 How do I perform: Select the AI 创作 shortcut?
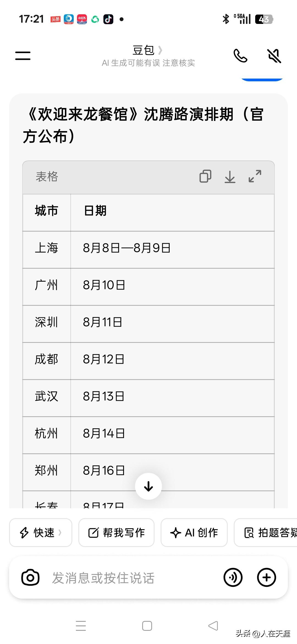click(194, 532)
